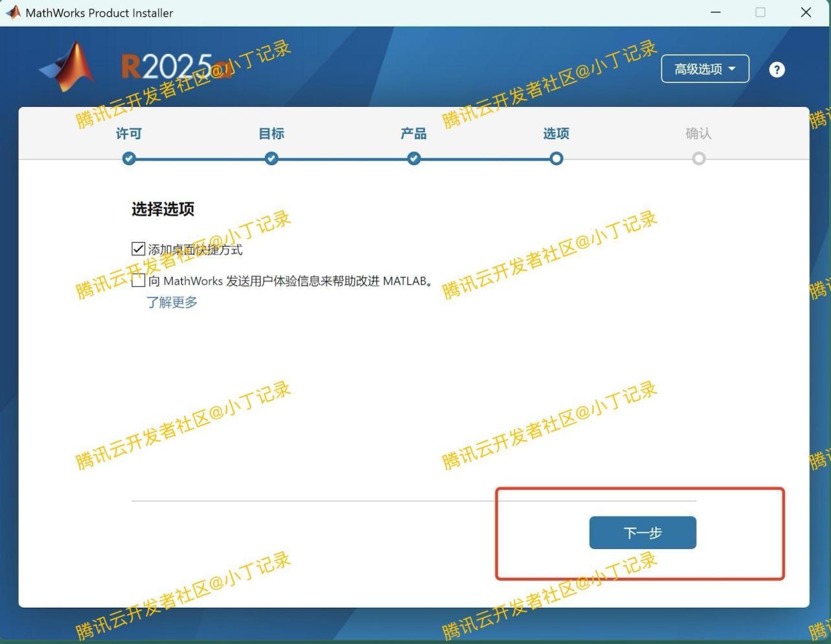The width and height of the screenshot is (831, 644).
Task: Open the 高级选项 dropdown
Action: coord(705,69)
